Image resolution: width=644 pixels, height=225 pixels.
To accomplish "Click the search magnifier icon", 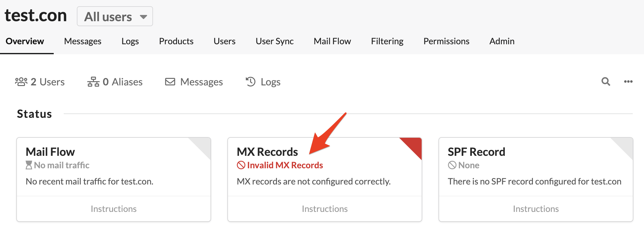I will (x=606, y=82).
